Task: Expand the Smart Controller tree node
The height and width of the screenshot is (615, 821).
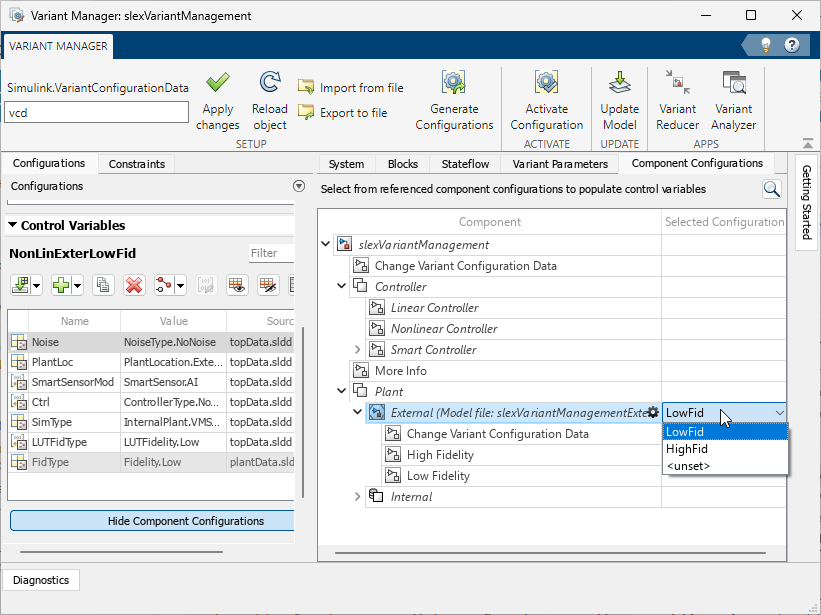Action: (358, 350)
